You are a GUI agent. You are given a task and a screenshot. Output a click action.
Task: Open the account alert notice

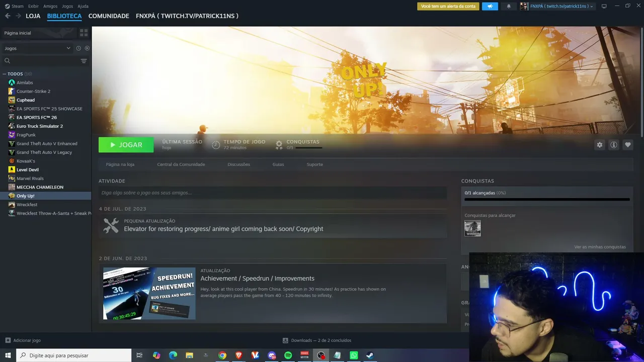448,6
